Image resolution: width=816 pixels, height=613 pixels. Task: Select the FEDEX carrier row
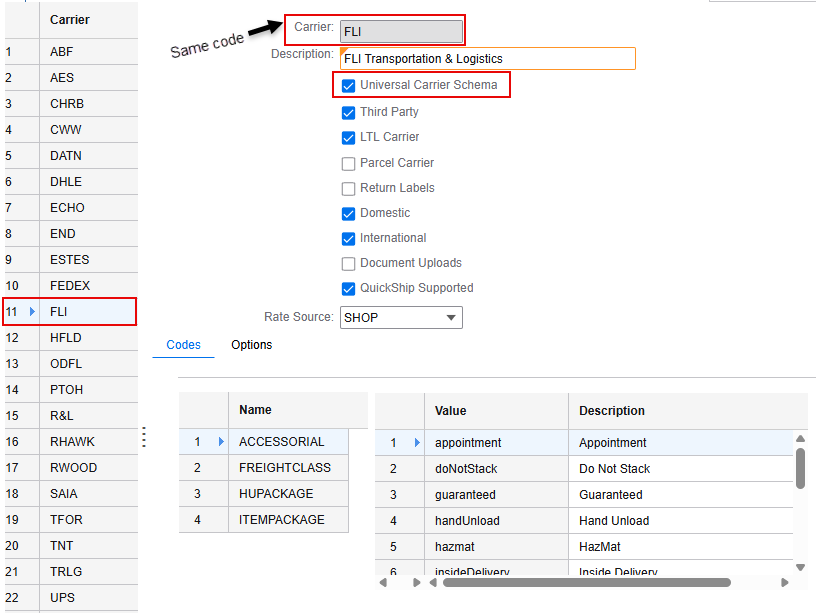(70, 286)
